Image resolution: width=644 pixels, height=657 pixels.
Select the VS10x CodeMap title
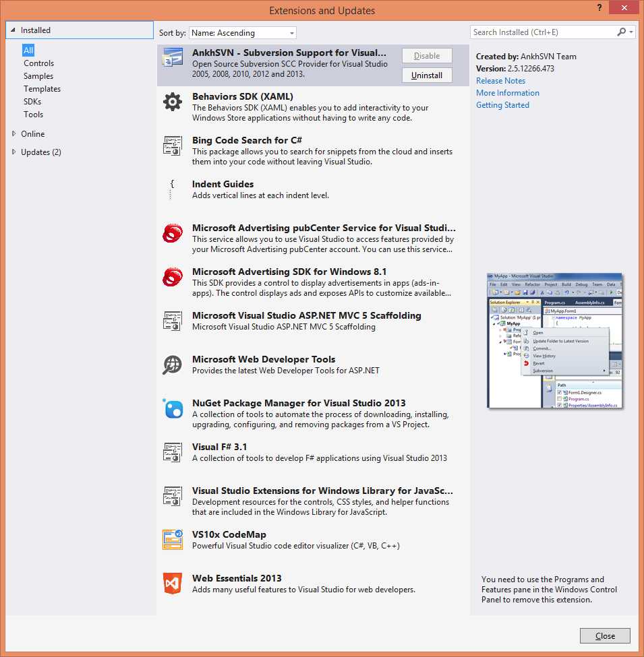[229, 534]
